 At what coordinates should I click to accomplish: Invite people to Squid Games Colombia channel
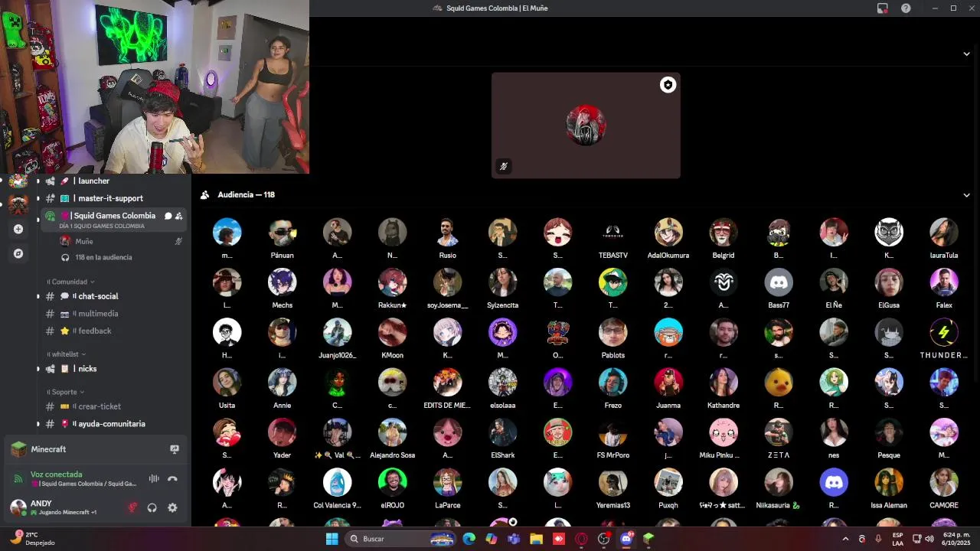pyautogui.click(x=178, y=216)
